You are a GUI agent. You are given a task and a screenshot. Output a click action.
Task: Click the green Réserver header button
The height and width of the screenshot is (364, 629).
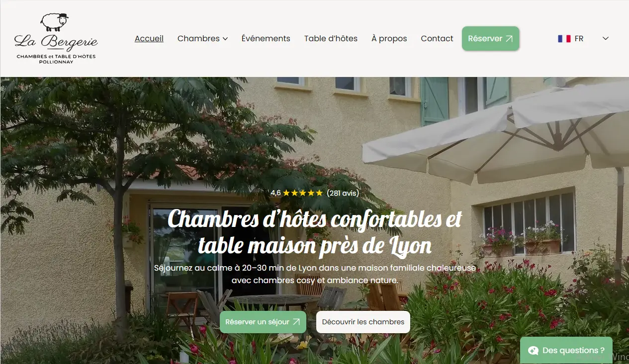[x=491, y=38]
